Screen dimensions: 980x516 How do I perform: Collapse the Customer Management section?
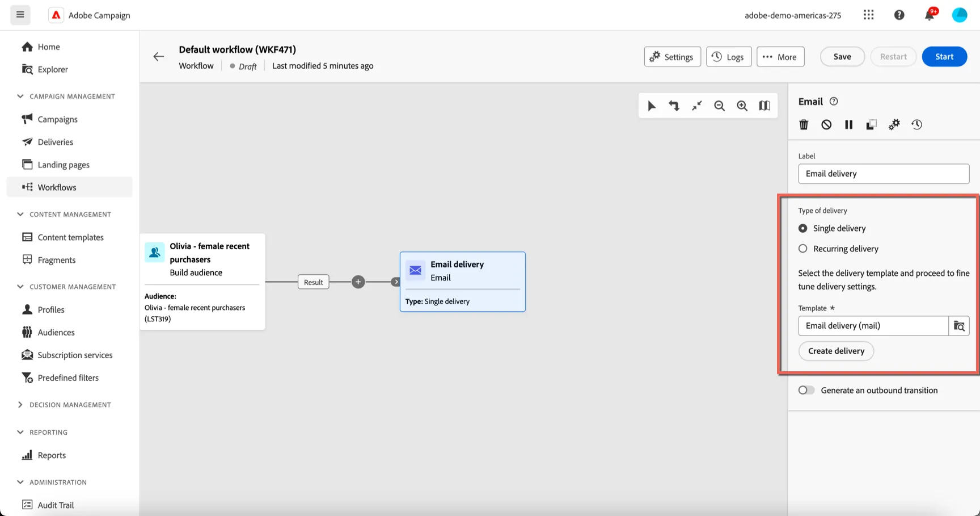coord(20,287)
